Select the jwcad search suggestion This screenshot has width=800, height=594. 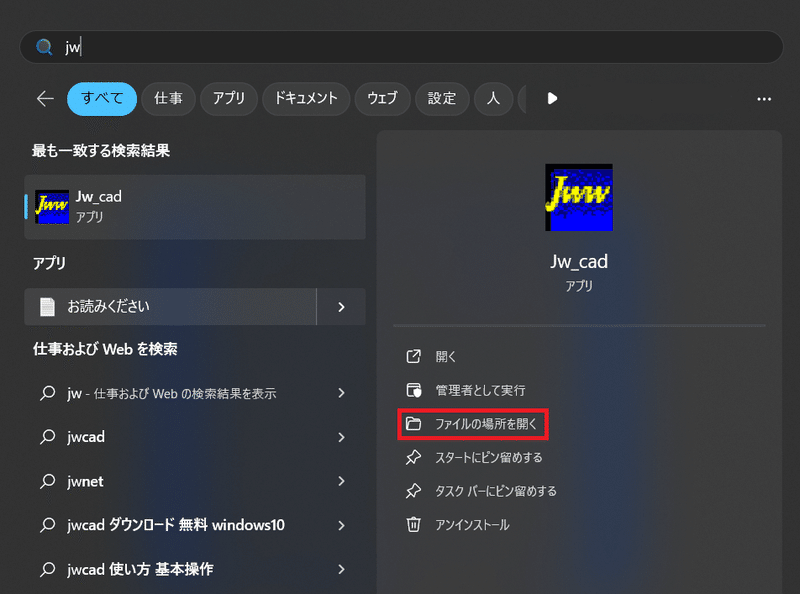point(86,437)
